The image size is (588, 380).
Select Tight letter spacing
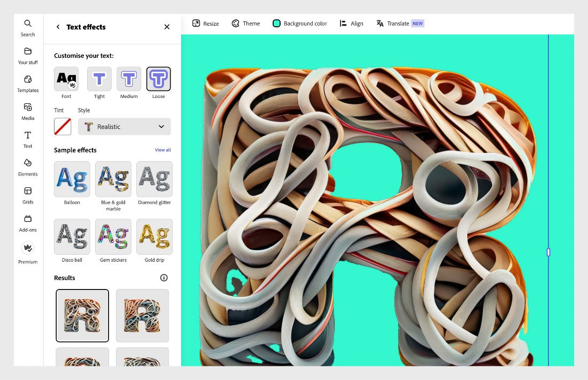click(x=99, y=79)
